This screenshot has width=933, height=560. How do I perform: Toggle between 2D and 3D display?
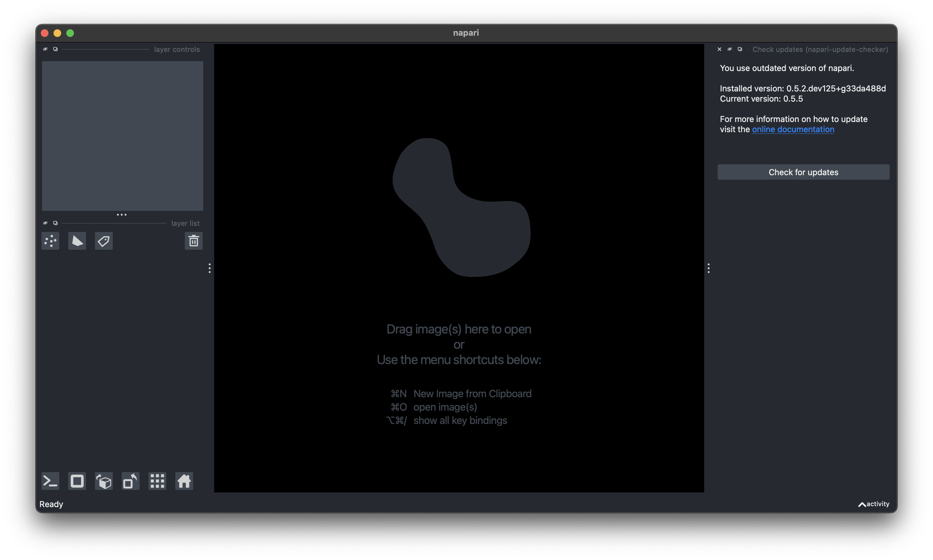tap(77, 481)
